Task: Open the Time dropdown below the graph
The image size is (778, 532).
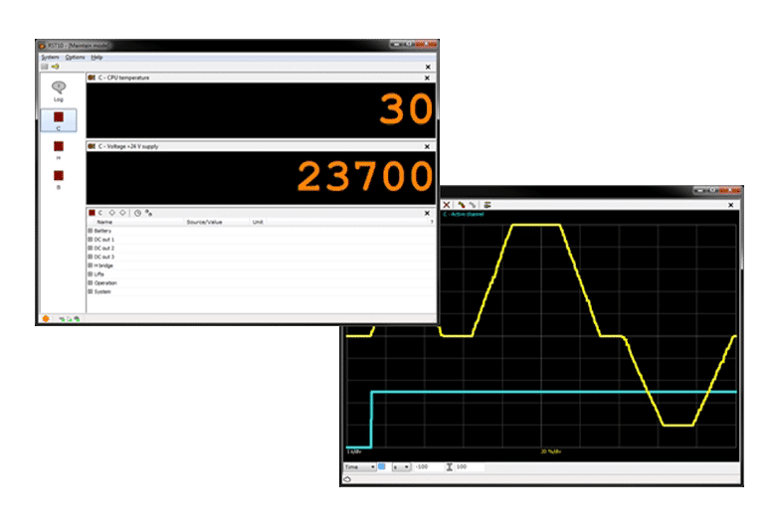Action: [x=359, y=466]
